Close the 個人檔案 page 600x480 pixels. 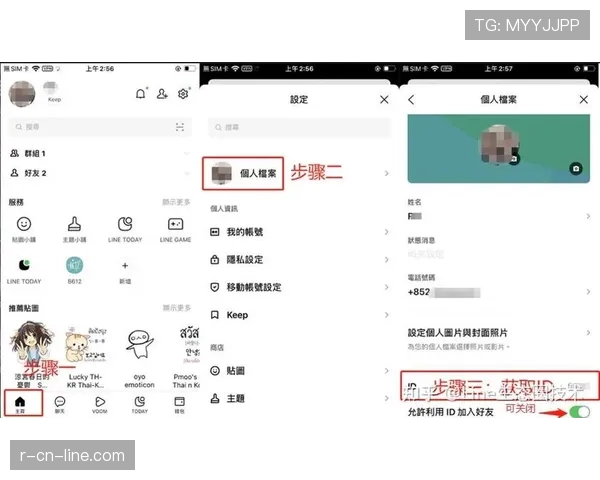584,100
